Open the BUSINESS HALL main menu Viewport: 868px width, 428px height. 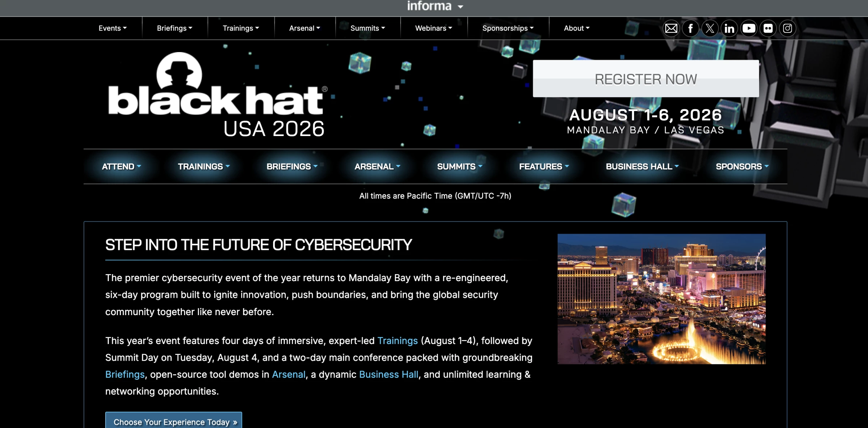pyautogui.click(x=643, y=166)
